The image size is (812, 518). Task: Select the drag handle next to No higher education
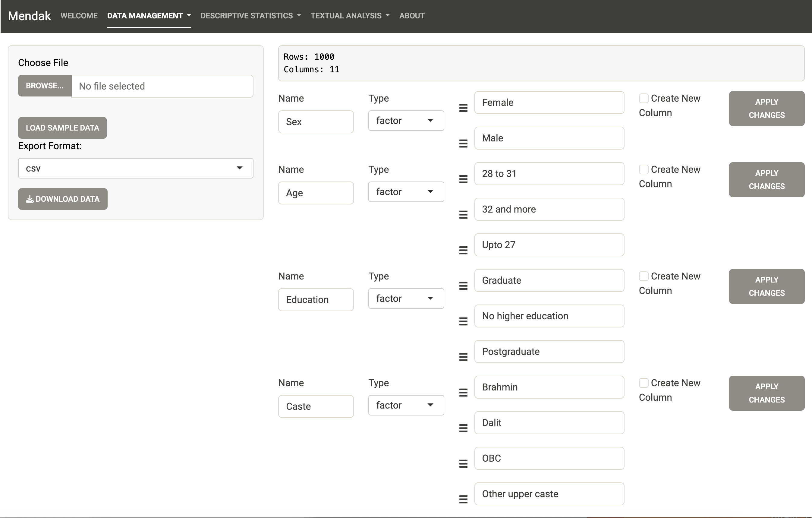point(463,321)
